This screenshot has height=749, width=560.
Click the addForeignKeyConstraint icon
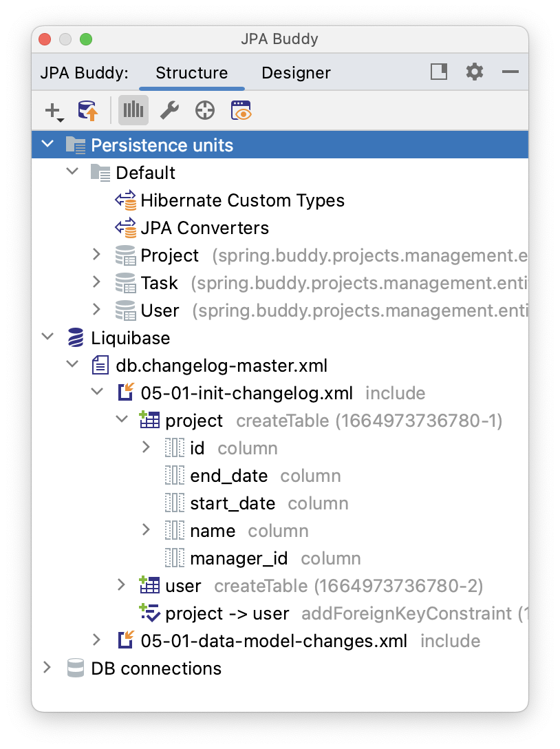point(149,613)
